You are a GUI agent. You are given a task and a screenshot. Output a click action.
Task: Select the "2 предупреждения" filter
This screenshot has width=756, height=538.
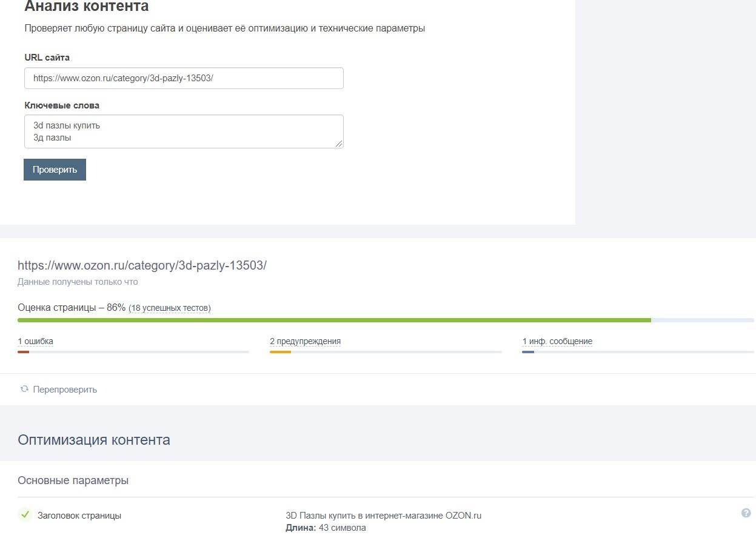[305, 341]
